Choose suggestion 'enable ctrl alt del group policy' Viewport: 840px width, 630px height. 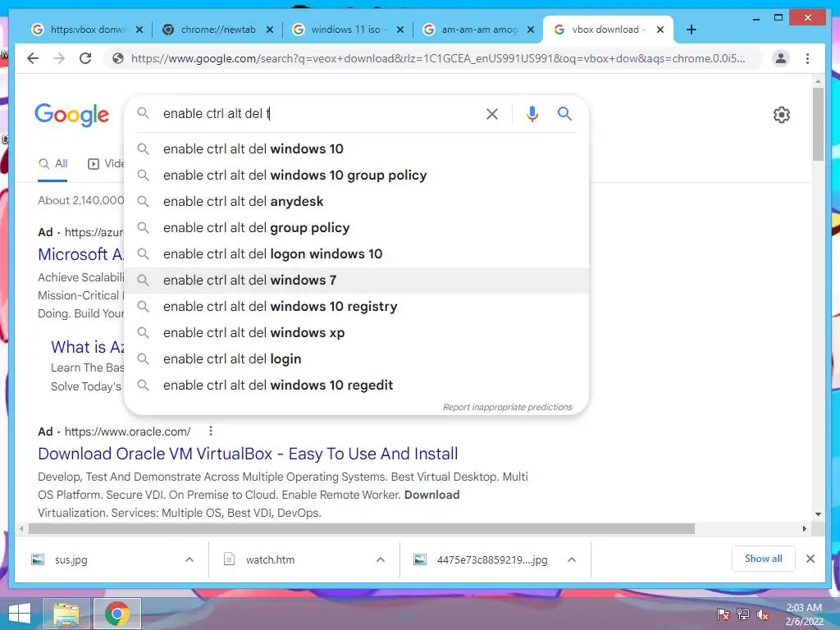click(356, 228)
